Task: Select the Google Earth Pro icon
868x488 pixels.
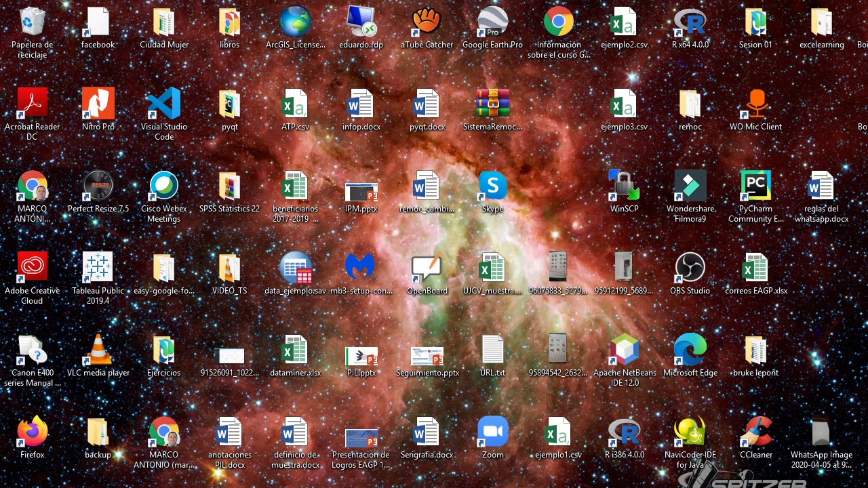Action: point(492,22)
